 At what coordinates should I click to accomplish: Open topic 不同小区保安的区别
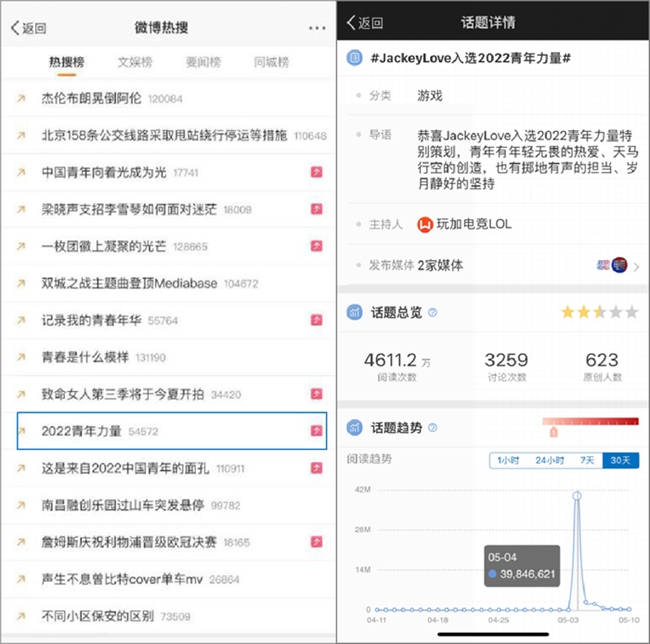coord(168,616)
